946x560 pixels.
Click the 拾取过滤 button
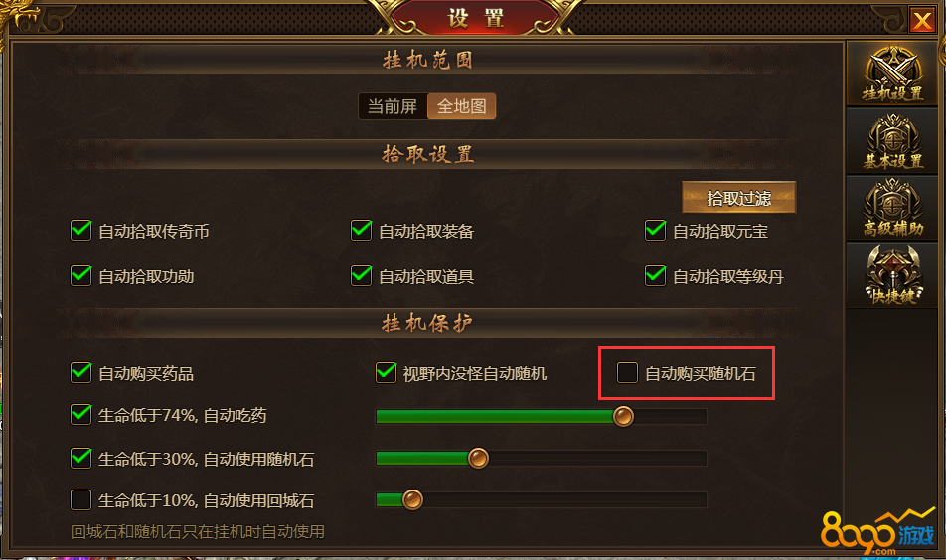coord(739,198)
